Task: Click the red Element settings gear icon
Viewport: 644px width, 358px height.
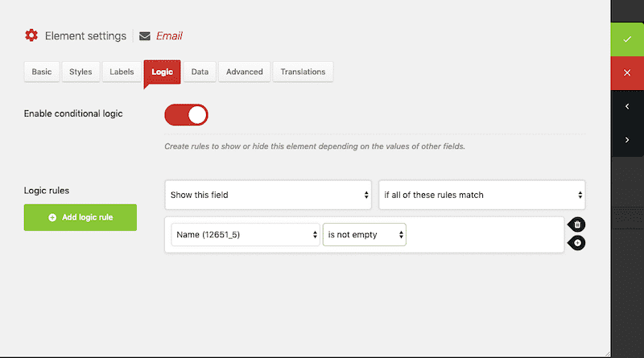Action: click(31, 35)
